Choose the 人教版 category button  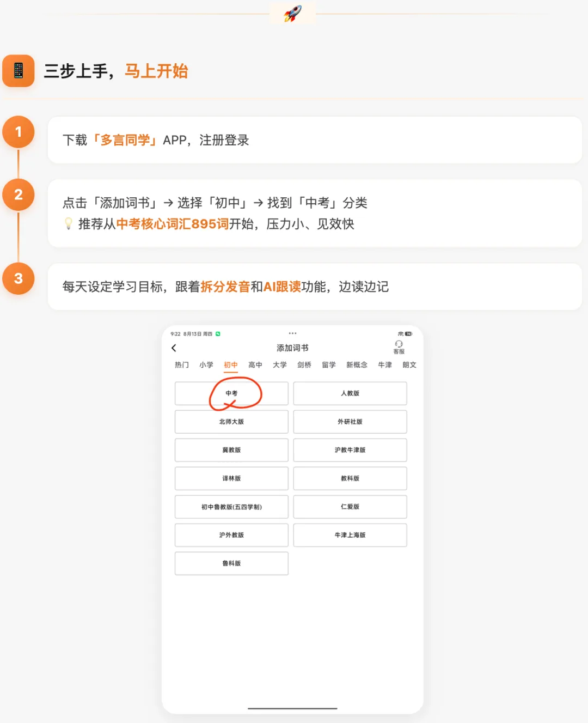(350, 393)
